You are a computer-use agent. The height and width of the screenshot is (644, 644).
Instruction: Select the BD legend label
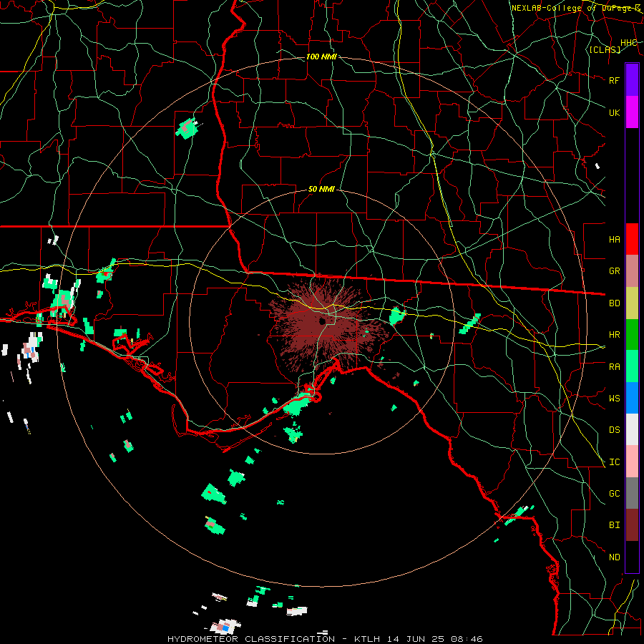pos(614,303)
